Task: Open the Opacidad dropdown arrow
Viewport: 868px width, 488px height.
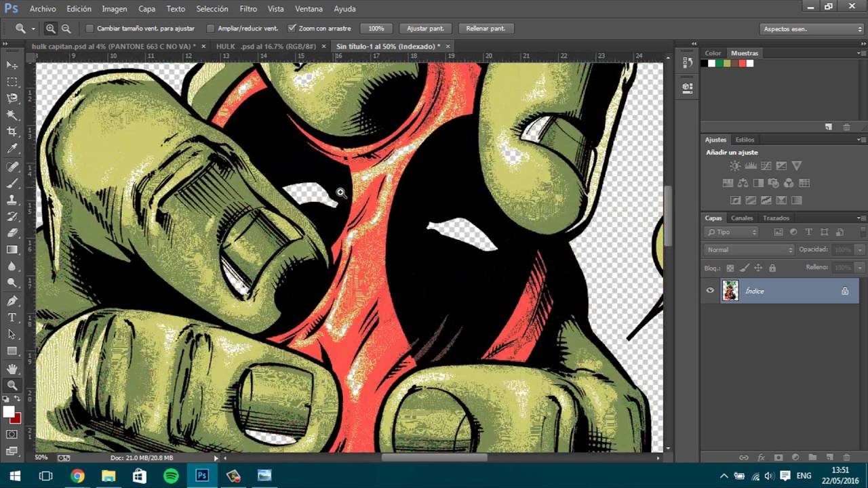Action: pos(860,250)
